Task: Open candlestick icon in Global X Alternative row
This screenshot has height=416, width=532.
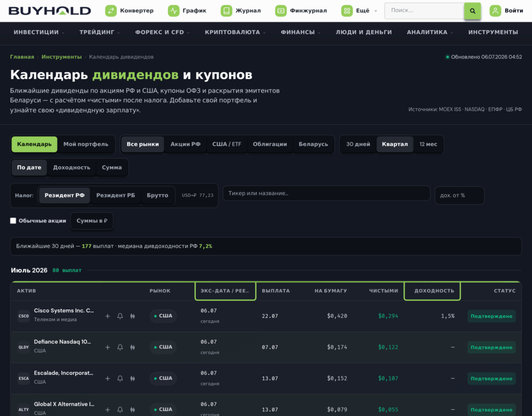Action: point(132,410)
